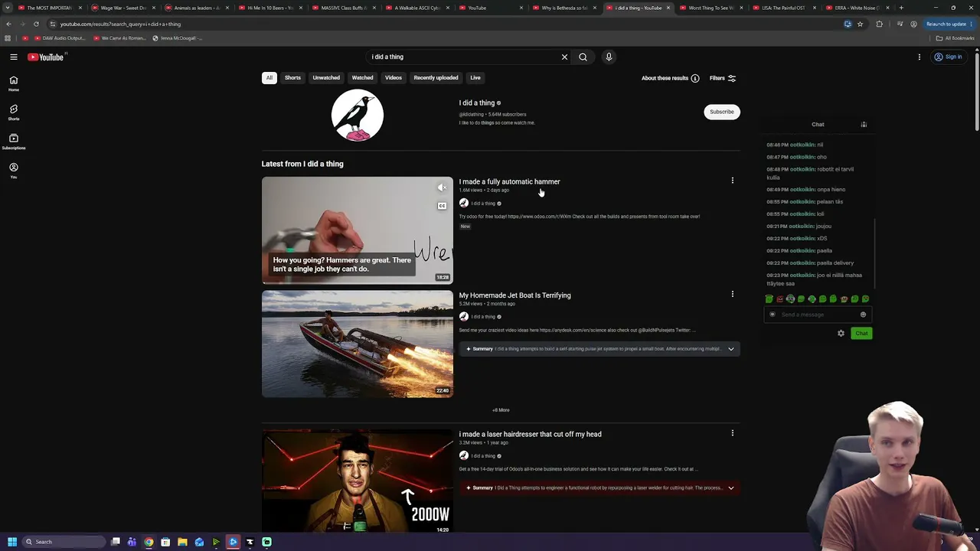This screenshot has height=551, width=980.
Task: Open File Explorer from the taskbar
Action: (182, 542)
